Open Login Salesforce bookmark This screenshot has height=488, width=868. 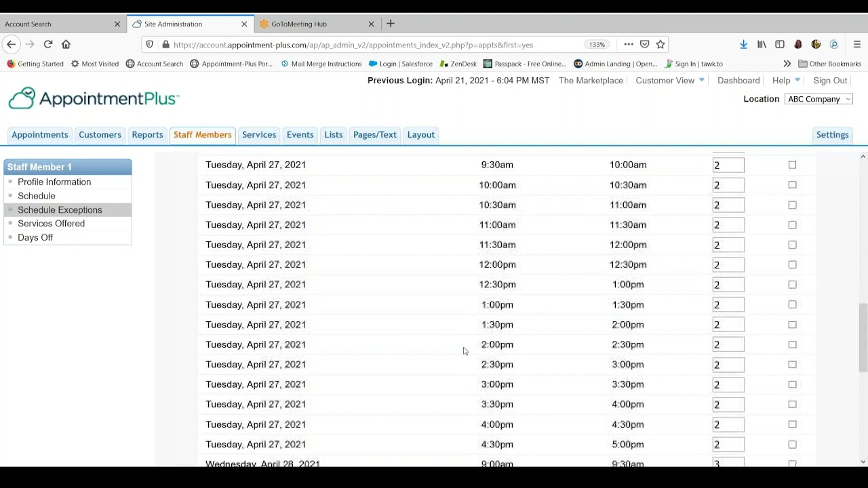(x=401, y=64)
